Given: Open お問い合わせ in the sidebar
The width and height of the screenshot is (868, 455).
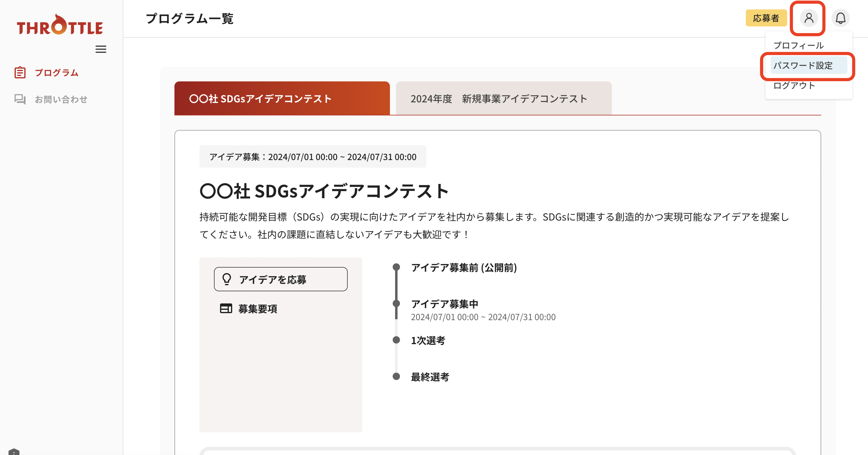Looking at the screenshot, I should pyautogui.click(x=51, y=99).
